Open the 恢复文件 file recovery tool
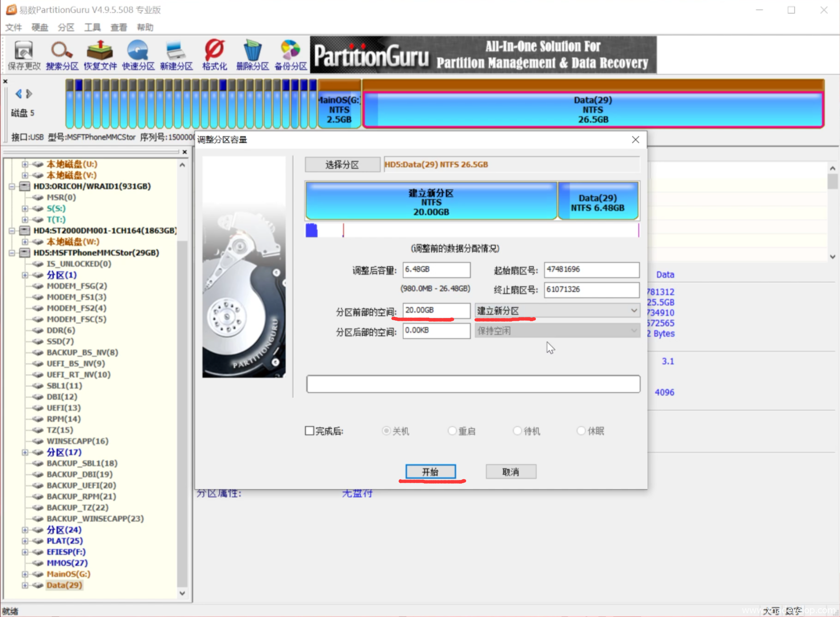This screenshot has width=840, height=617. click(x=100, y=55)
